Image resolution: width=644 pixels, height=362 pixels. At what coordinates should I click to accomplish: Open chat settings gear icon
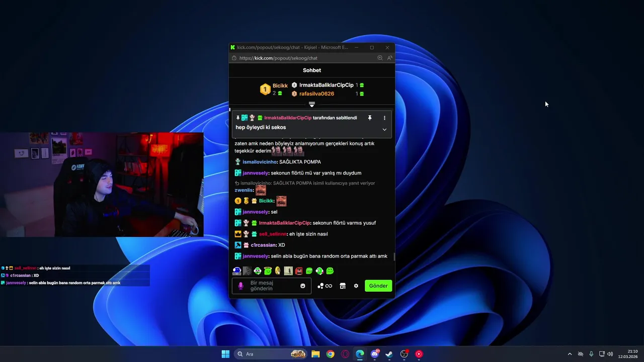356,286
